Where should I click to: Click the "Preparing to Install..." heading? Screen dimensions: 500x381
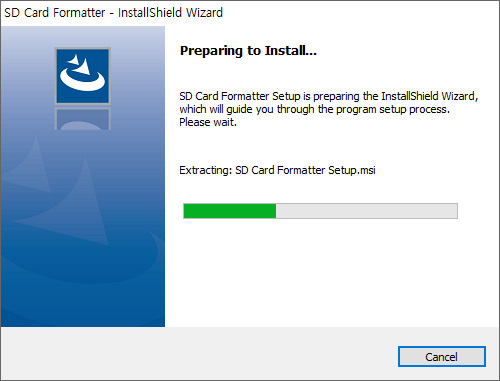248,51
